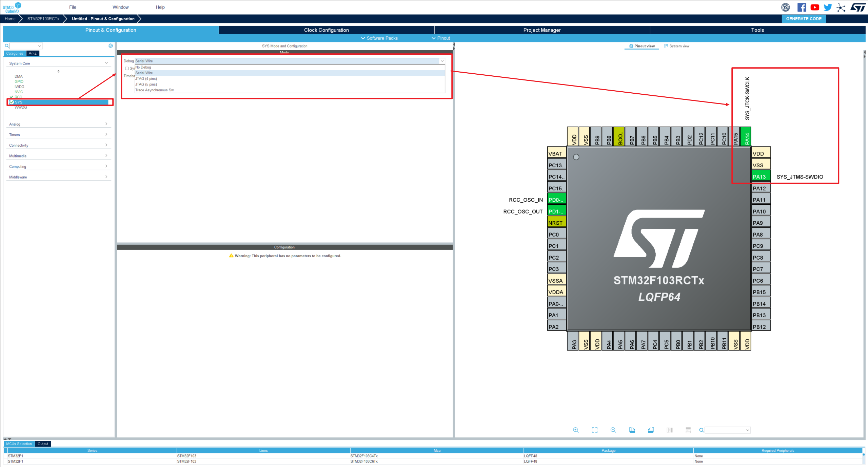Screen dimensions: 868x467
Task: Switch sidebar list to A->Z sorting
Action: click(33, 54)
